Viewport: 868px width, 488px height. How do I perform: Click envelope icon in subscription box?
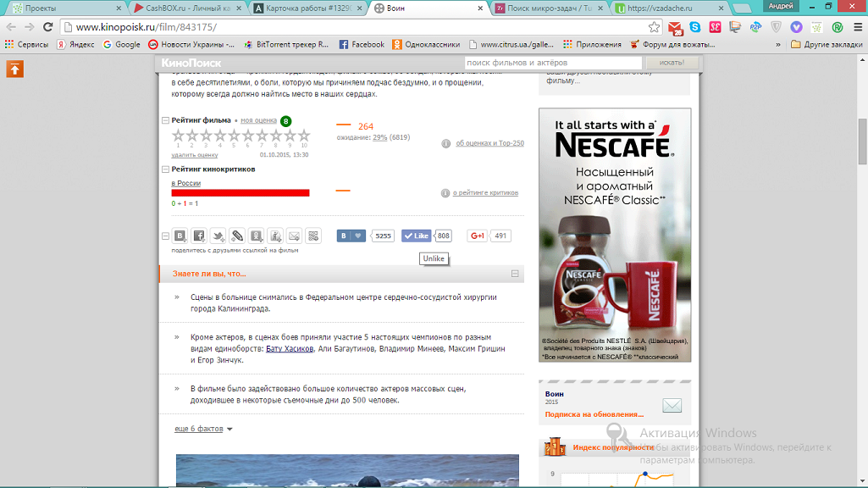tap(672, 406)
